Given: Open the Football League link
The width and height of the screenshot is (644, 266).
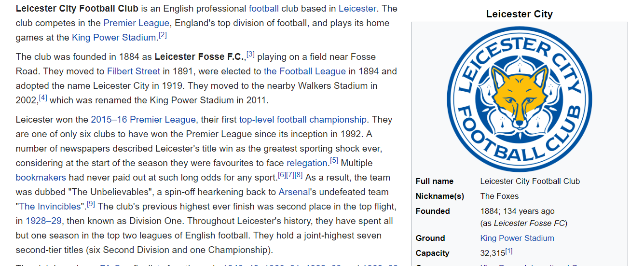Looking at the screenshot, I should coord(305,71).
